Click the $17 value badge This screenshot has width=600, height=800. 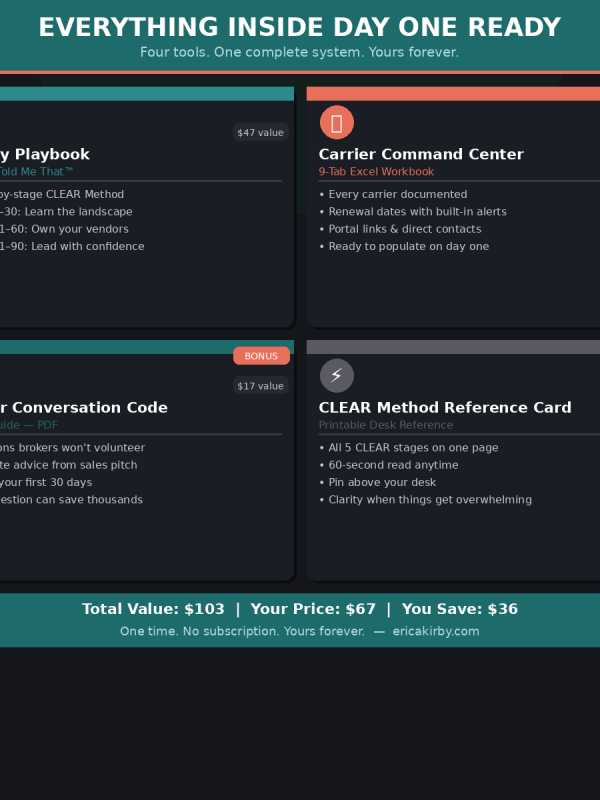click(261, 386)
